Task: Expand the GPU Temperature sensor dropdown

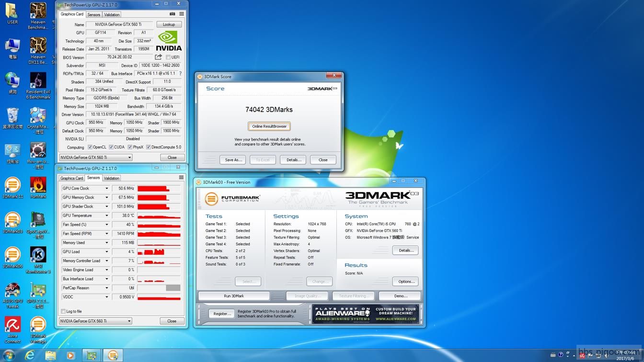Action: point(106,215)
